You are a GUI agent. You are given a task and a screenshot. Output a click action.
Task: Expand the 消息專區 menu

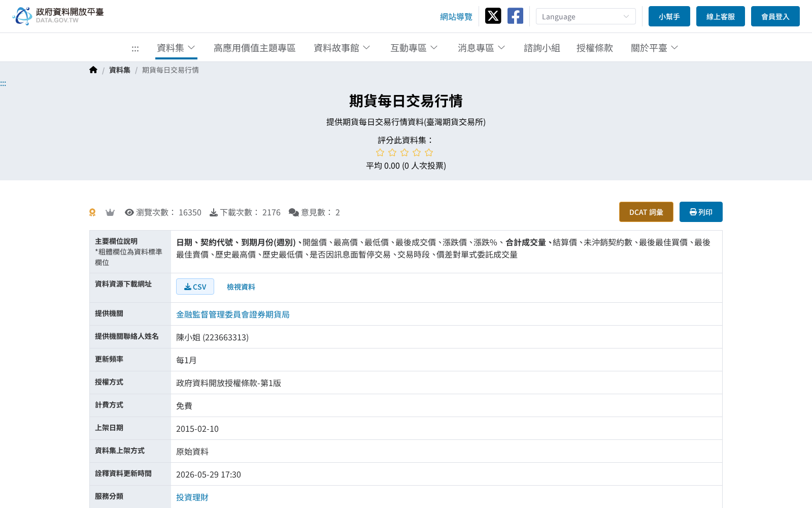tap(482, 48)
